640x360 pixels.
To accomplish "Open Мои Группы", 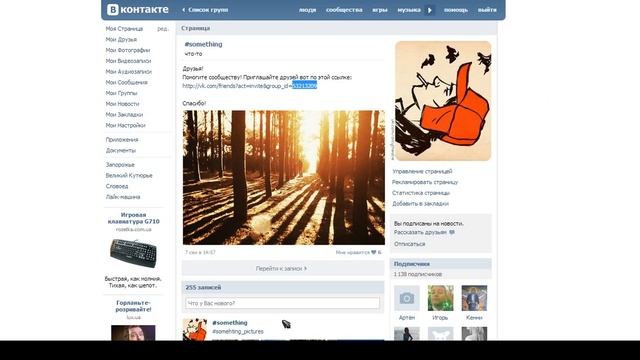I will coord(121,93).
